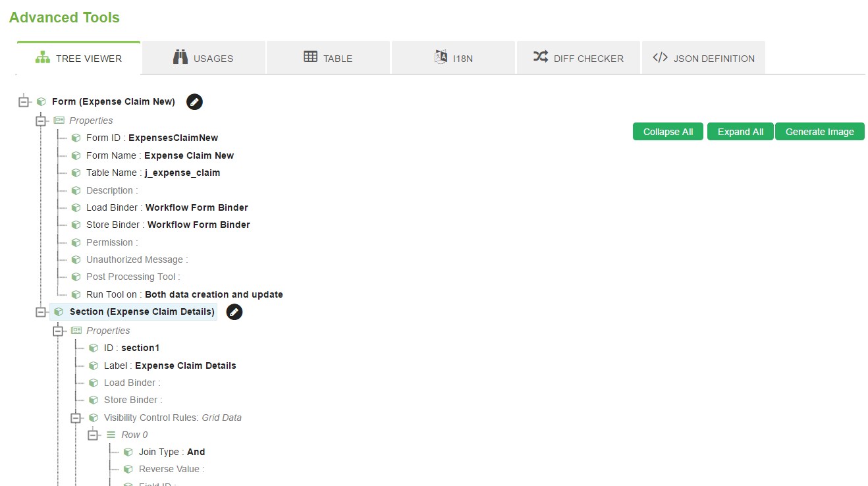Select the Section's empty Store Binder row
Viewport: 868px width, 486px height.
[x=133, y=400]
